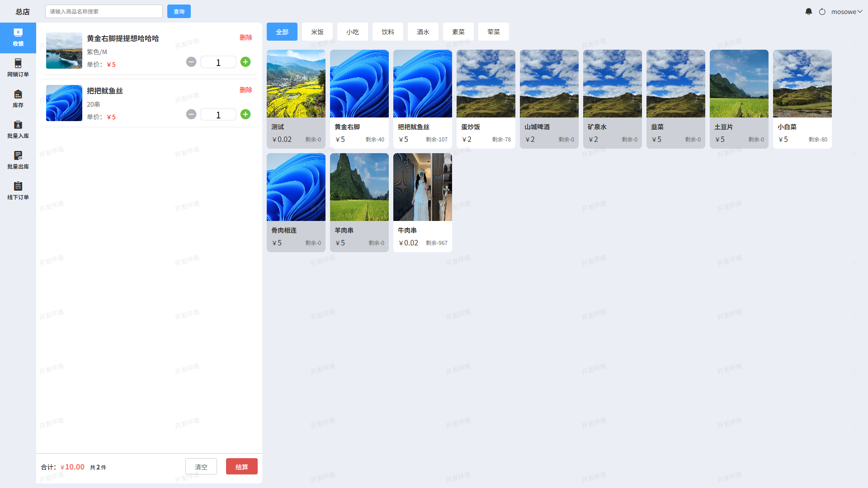Click the refresh icon beside mosowe

tap(822, 12)
